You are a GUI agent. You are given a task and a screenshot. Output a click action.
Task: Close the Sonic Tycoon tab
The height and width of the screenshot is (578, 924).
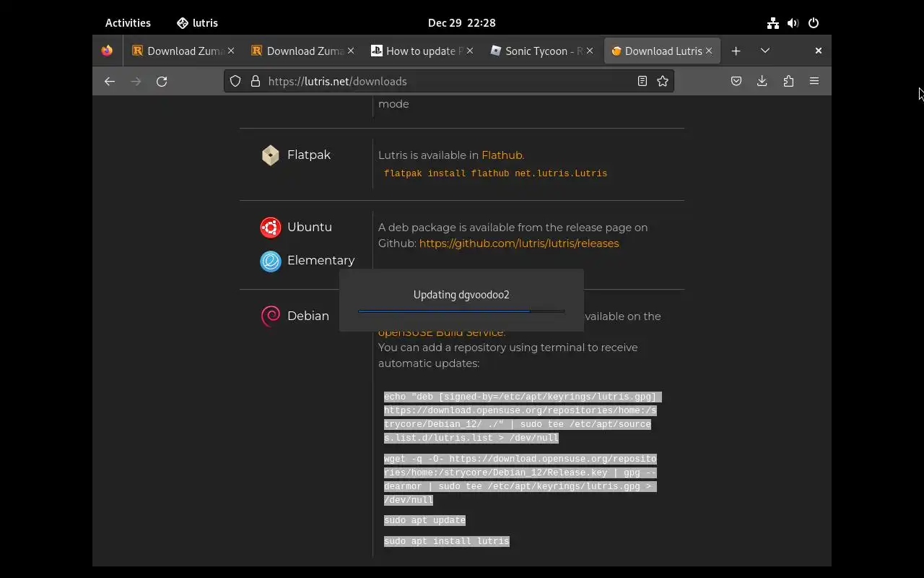(x=590, y=51)
